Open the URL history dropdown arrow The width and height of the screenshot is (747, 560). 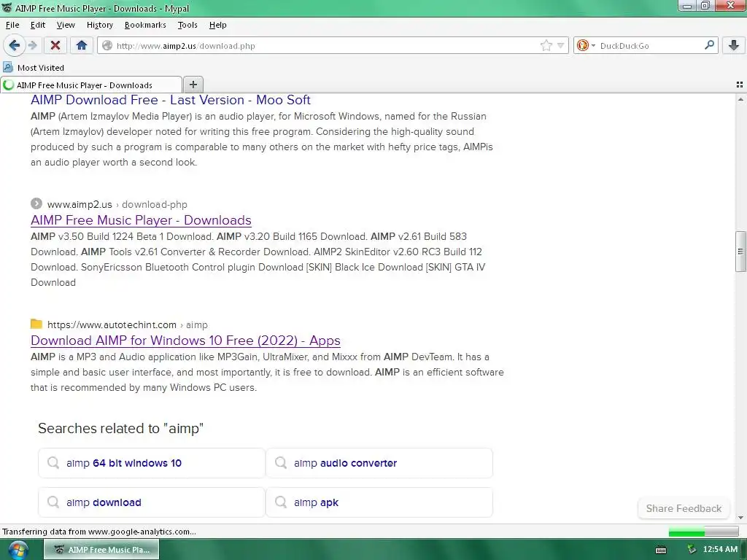(x=561, y=45)
